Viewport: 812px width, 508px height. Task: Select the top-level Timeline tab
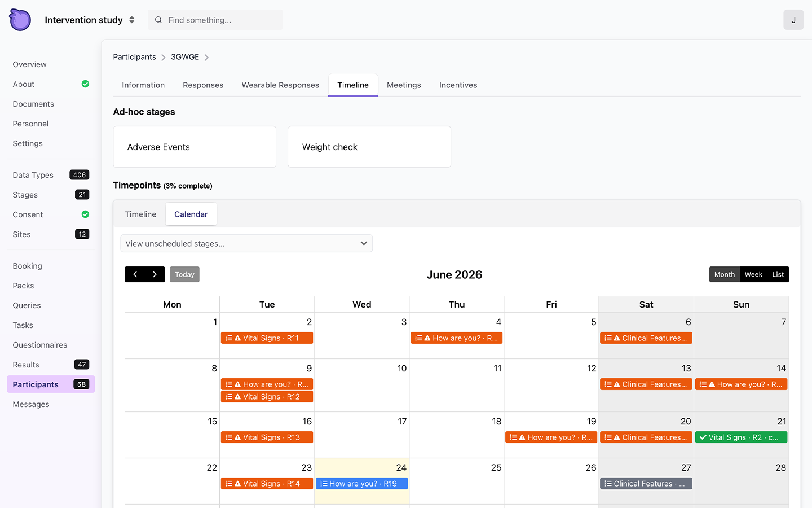click(x=353, y=85)
